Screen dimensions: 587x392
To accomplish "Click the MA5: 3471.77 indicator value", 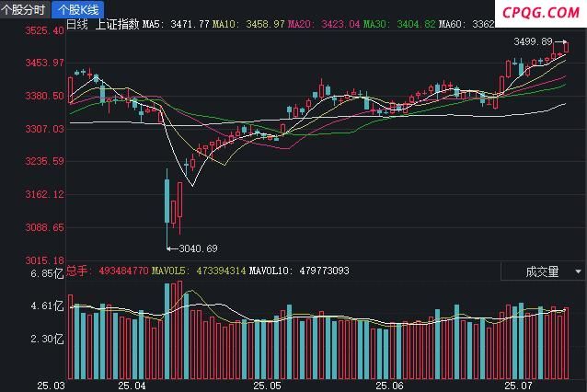I will point(176,25).
